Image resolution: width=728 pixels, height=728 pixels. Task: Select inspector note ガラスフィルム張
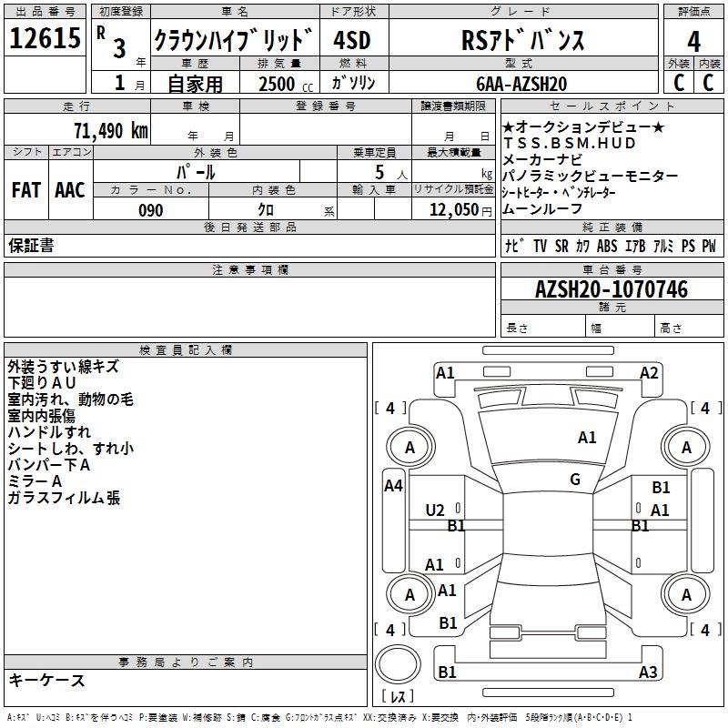64,498
